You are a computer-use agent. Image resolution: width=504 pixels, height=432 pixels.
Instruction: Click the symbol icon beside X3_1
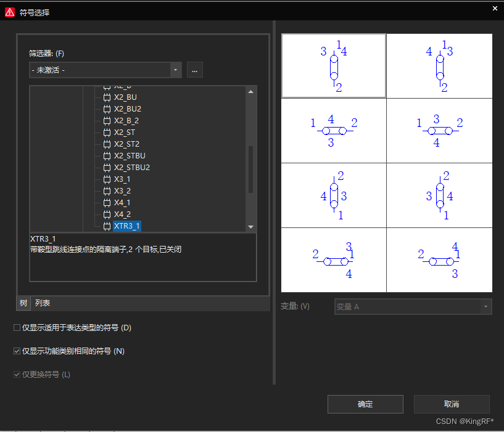[x=107, y=179]
